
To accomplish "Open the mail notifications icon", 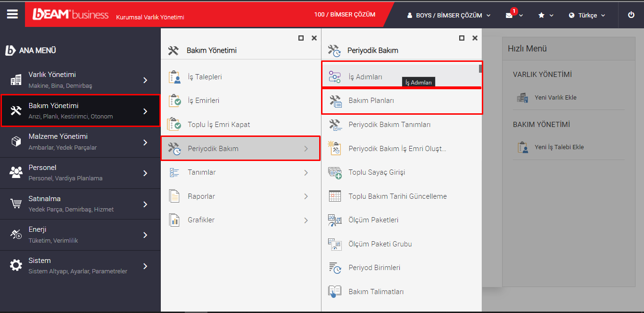I will (x=509, y=15).
